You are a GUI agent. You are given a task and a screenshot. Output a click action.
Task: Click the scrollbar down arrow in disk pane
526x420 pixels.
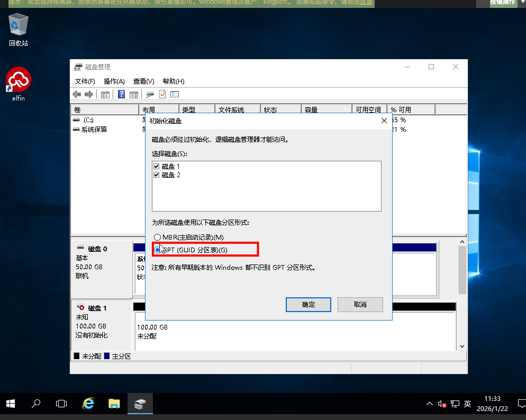tap(462, 346)
